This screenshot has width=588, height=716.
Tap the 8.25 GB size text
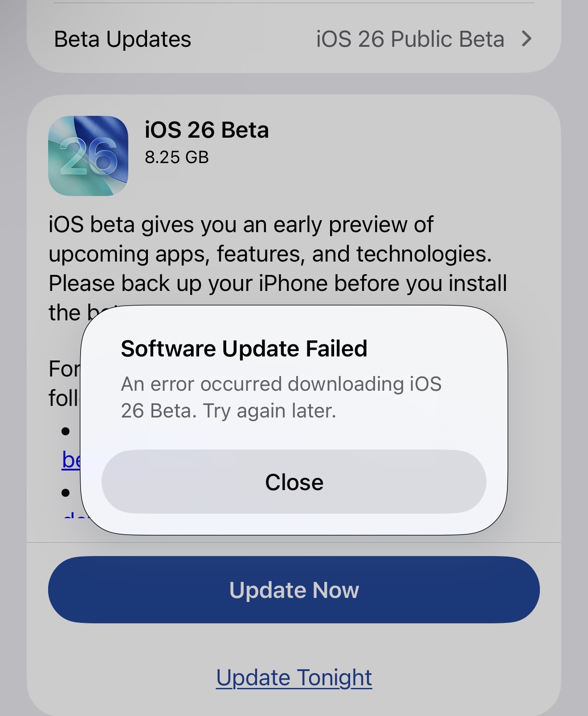tap(177, 157)
